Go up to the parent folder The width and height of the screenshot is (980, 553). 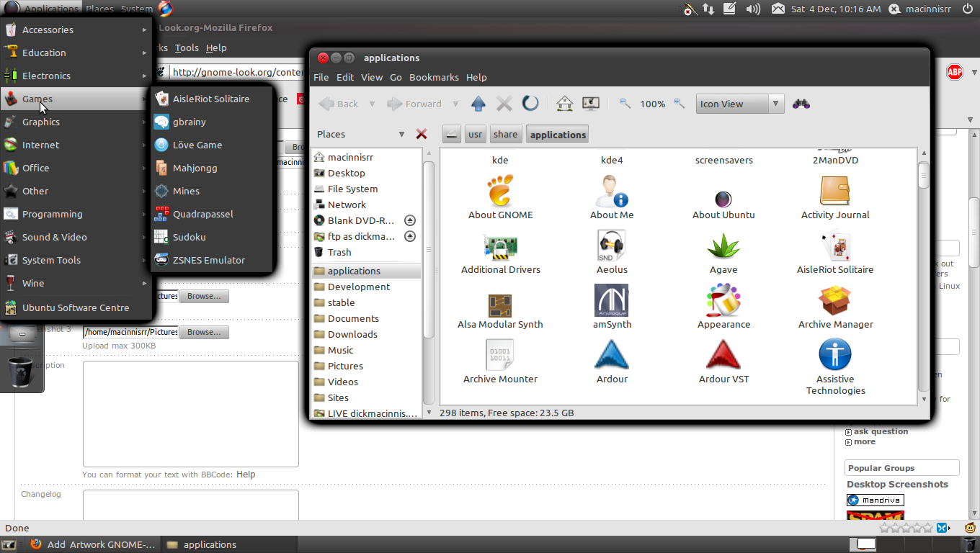[478, 104]
